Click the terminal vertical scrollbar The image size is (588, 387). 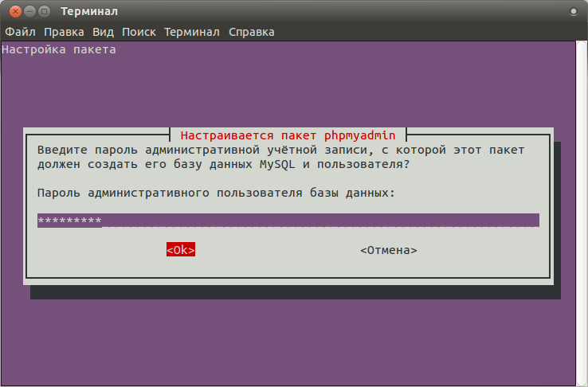coord(582,213)
